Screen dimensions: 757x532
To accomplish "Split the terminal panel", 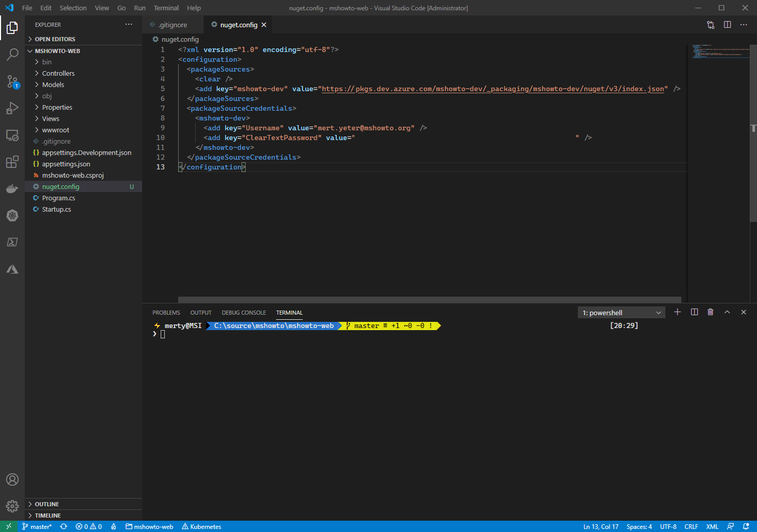I will [694, 312].
